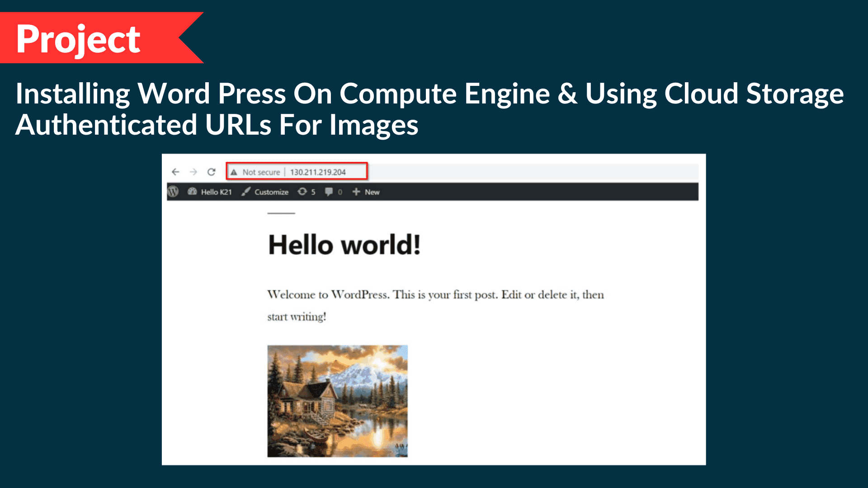Open the Hello world! post title

pos(344,245)
